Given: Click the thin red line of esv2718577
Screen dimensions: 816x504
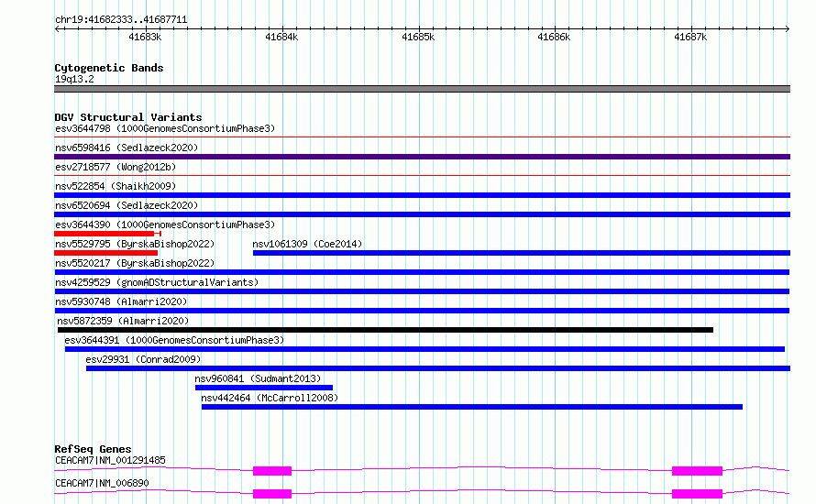Looking at the screenshot, I should (422, 176).
